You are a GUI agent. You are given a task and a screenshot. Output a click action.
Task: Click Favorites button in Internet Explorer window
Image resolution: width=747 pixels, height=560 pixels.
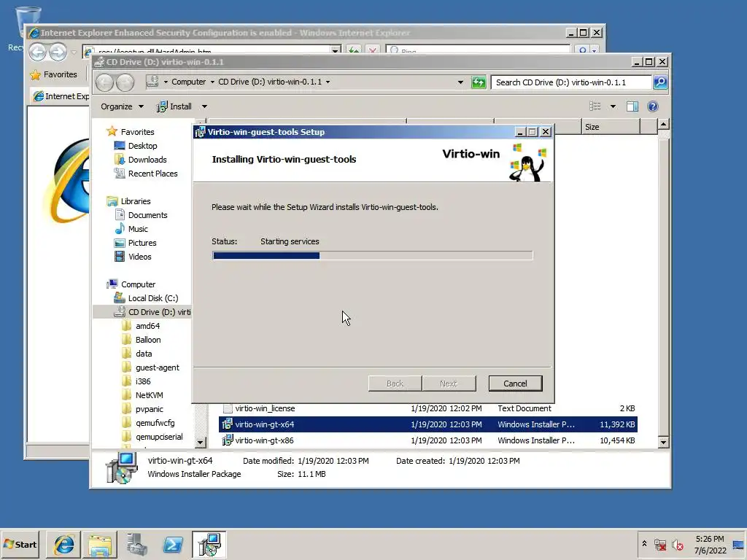coord(53,74)
